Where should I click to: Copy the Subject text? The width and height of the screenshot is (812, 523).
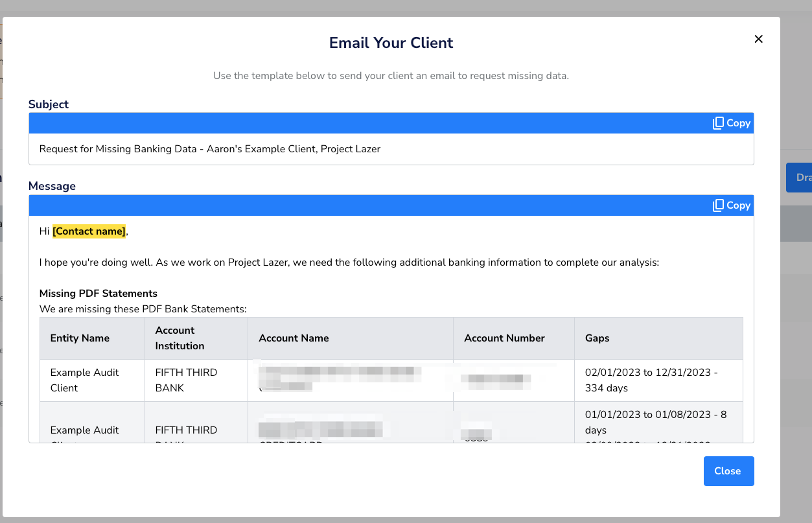732,123
